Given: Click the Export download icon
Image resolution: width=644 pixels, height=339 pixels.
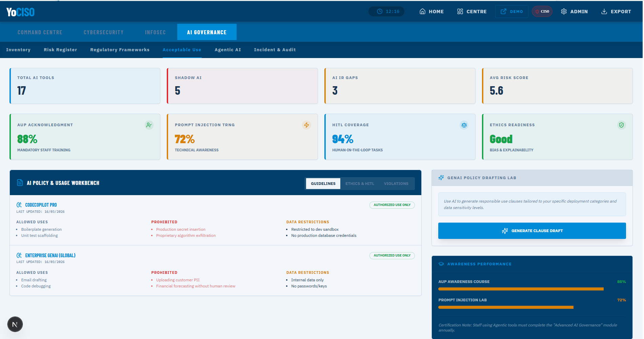Looking at the screenshot, I should [604, 12].
